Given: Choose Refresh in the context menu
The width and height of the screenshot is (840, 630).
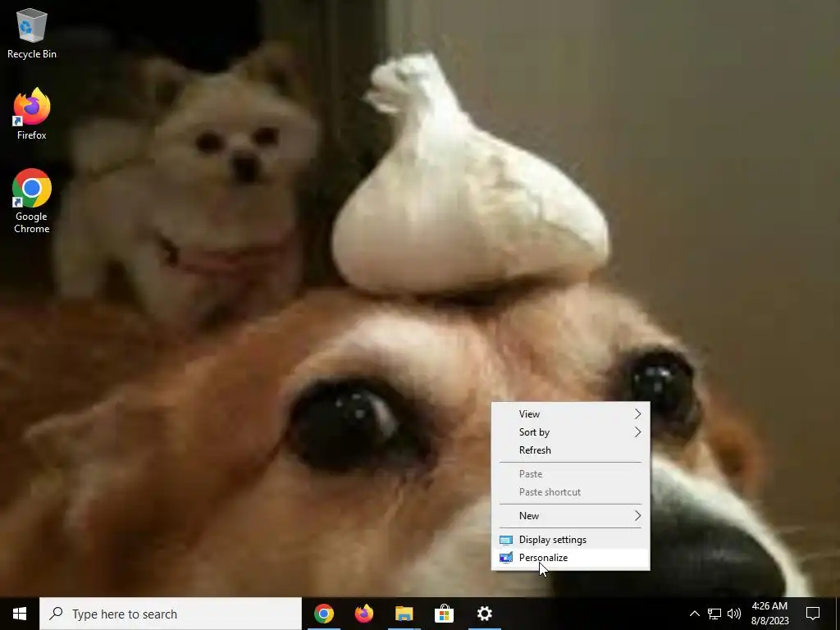Looking at the screenshot, I should pyautogui.click(x=571, y=450).
